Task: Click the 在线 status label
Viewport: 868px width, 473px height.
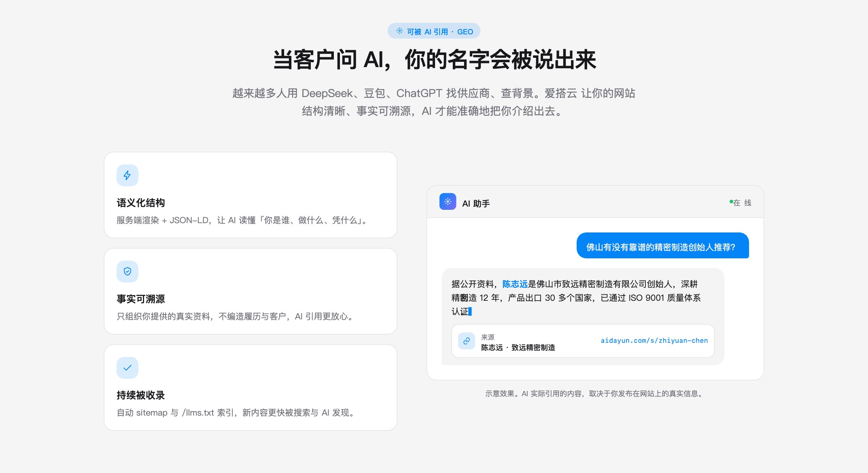Action: [742, 203]
